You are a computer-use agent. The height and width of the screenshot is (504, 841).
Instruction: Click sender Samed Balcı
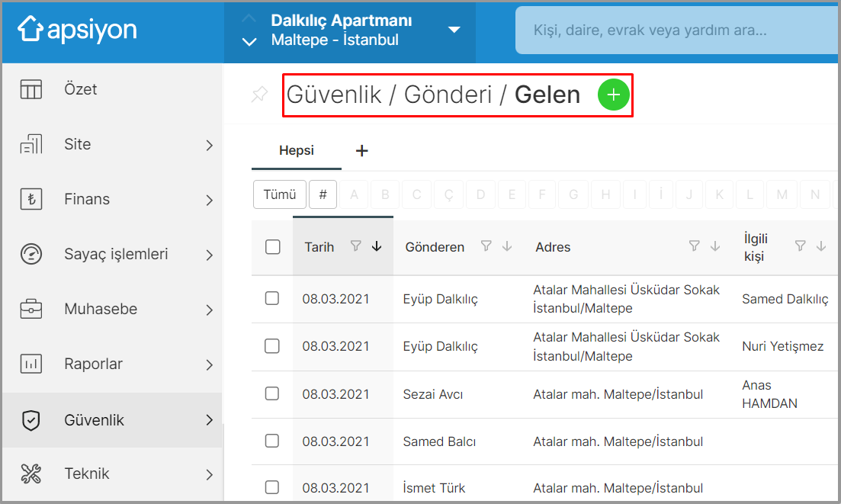[x=439, y=441]
